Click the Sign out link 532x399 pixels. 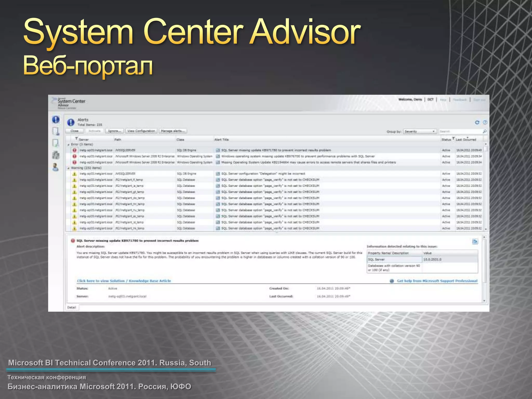tap(479, 100)
